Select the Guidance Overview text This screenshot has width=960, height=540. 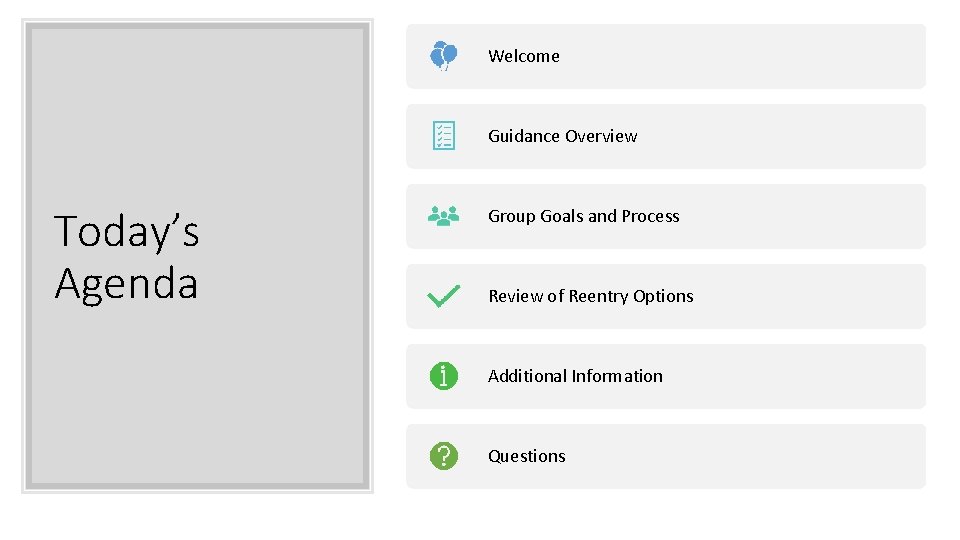click(562, 137)
